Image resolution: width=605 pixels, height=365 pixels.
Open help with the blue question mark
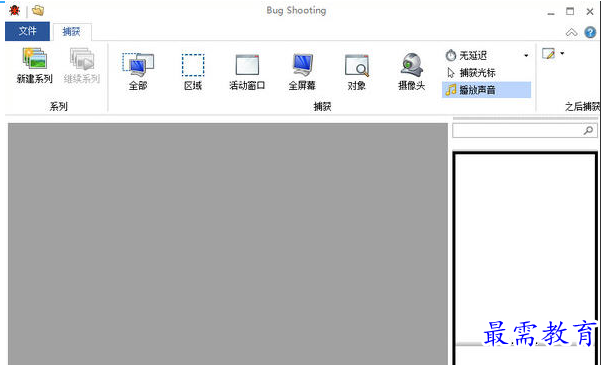pyautogui.click(x=590, y=32)
